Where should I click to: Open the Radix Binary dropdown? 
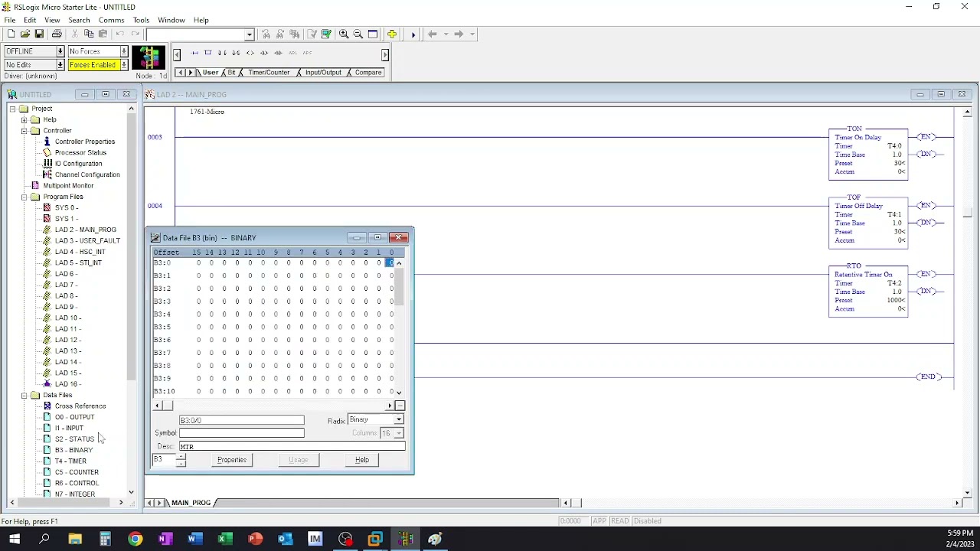coord(398,419)
